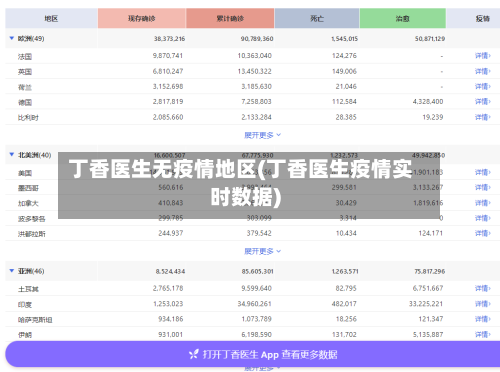This screenshot has width=500, height=372.
Task: Click India's cumulative value 34,960,261
Action: [x=255, y=304]
